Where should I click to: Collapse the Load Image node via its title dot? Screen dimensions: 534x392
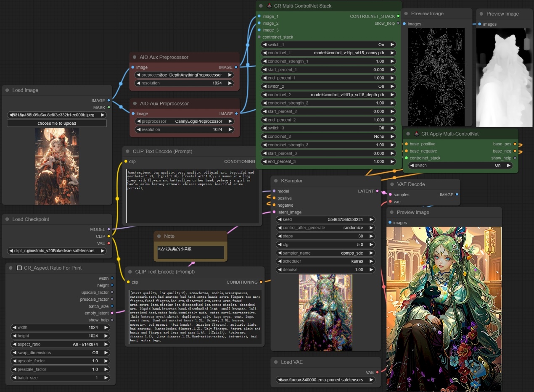click(x=8, y=90)
